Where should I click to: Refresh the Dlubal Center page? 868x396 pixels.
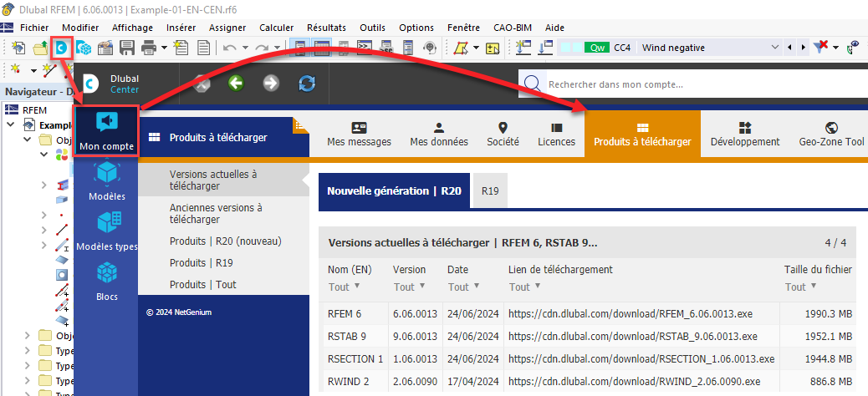click(307, 84)
